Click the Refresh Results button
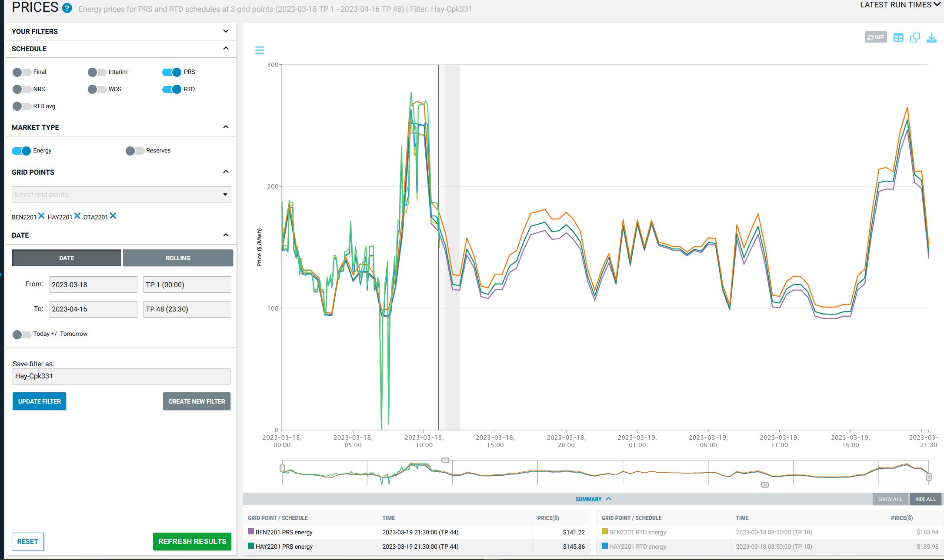This screenshot has height=560, width=944. (x=192, y=541)
